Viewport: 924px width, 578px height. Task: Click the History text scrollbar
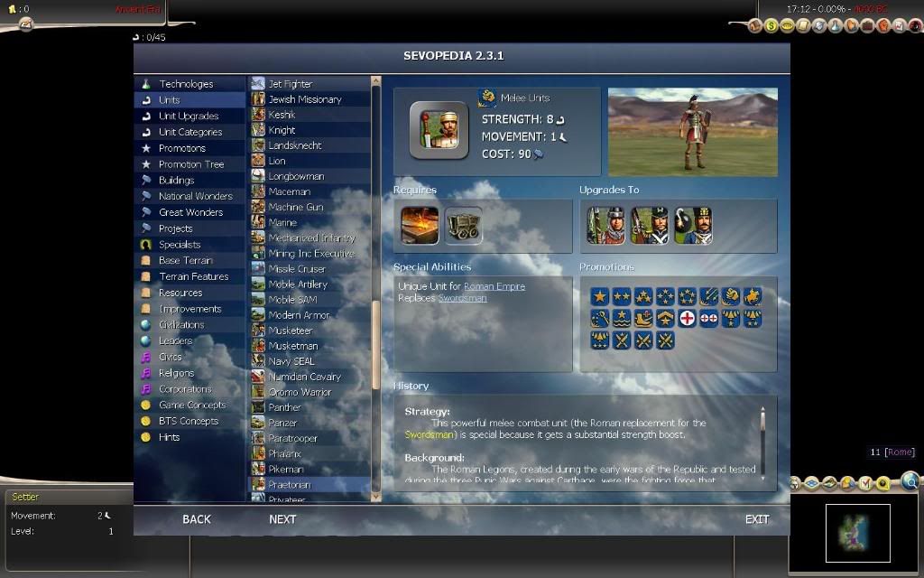tap(762, 443)
